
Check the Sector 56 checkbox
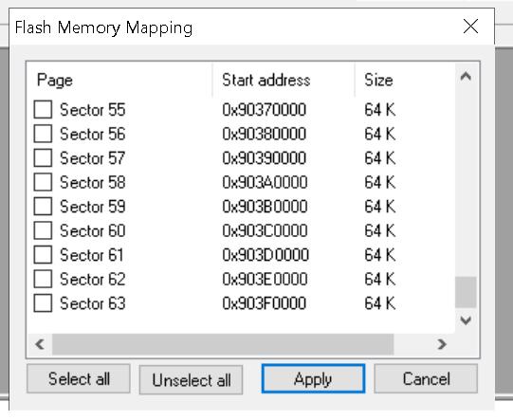43,134
